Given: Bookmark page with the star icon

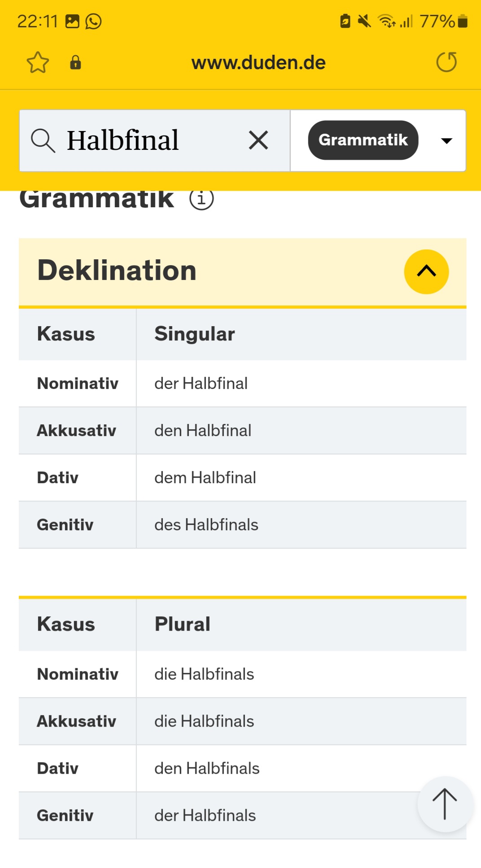Looking at the screenshot, I should click(x=38, y=62).
